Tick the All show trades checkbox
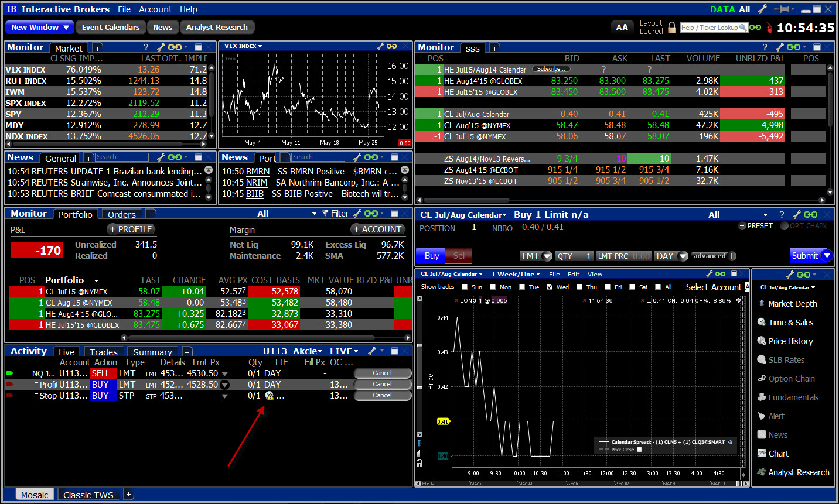The image size is (839, 504). [658, 287]
